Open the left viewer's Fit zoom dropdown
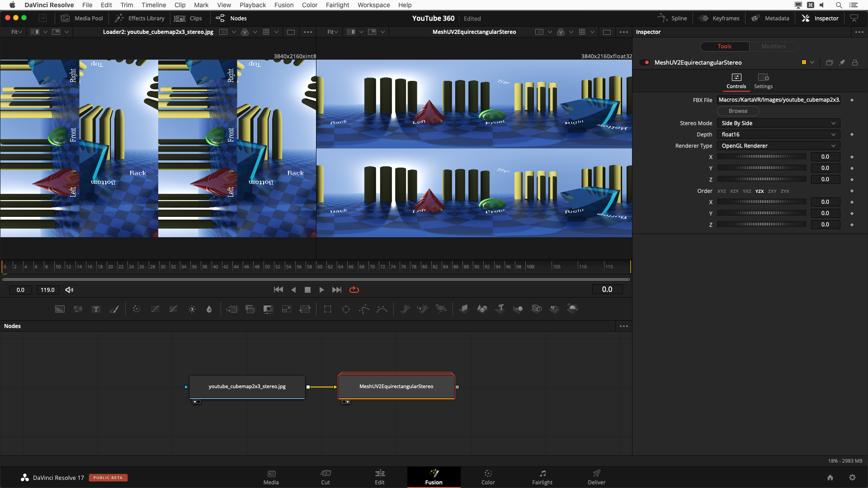 tap(17, 32)
